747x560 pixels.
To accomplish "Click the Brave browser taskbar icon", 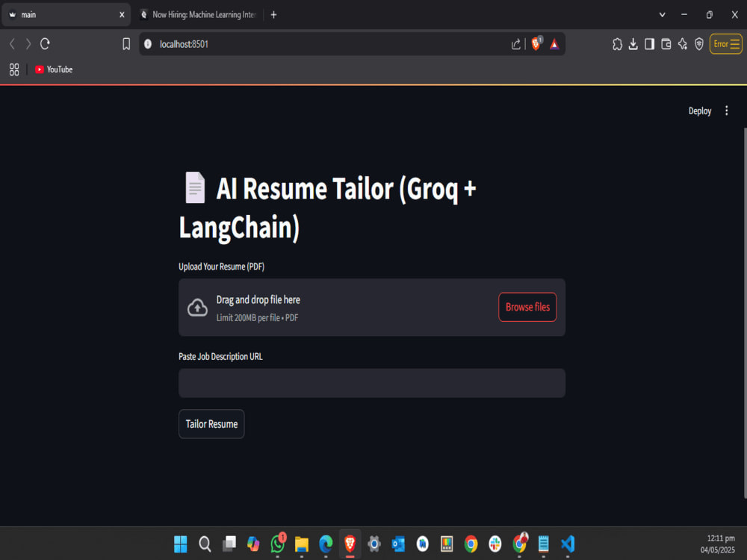I will (350, 544).
